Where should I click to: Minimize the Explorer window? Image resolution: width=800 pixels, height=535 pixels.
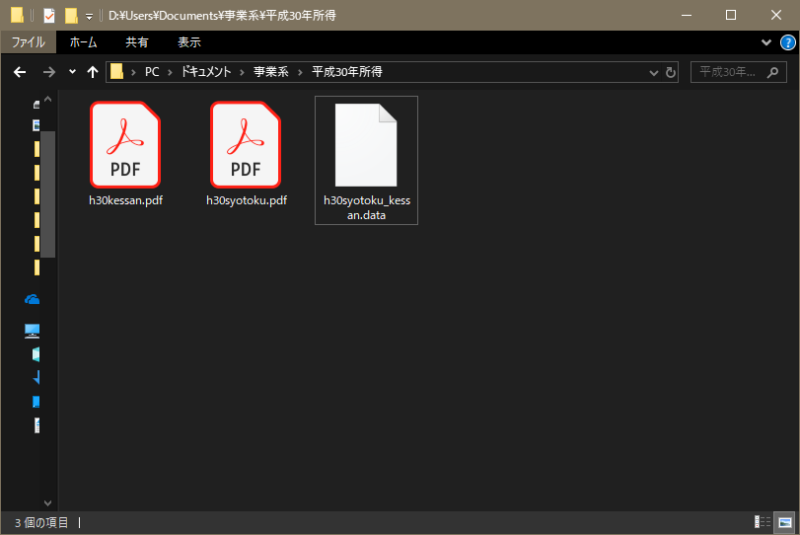[687, 15]
